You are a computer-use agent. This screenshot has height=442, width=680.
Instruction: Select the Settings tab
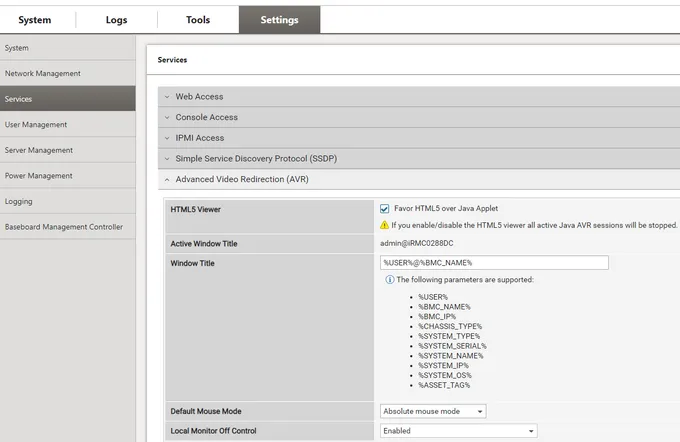click(279, 20)
